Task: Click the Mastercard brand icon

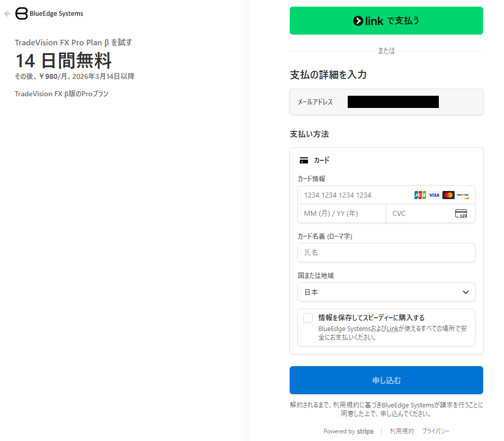Action: click(x=449, y=195)
